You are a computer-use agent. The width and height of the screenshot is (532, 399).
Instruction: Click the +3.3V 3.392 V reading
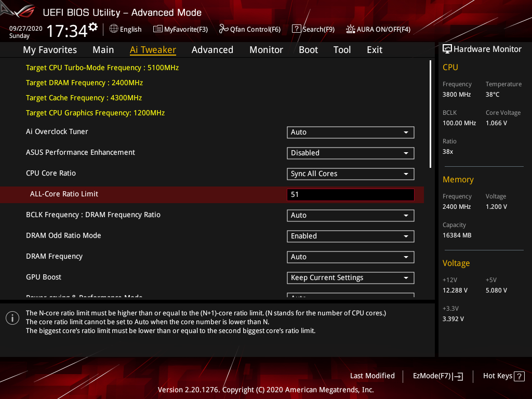(x=453, y=319)
